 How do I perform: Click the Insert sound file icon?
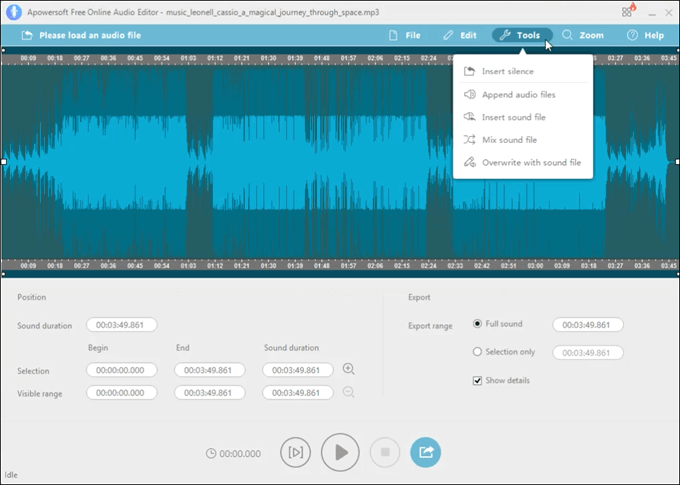470,117
